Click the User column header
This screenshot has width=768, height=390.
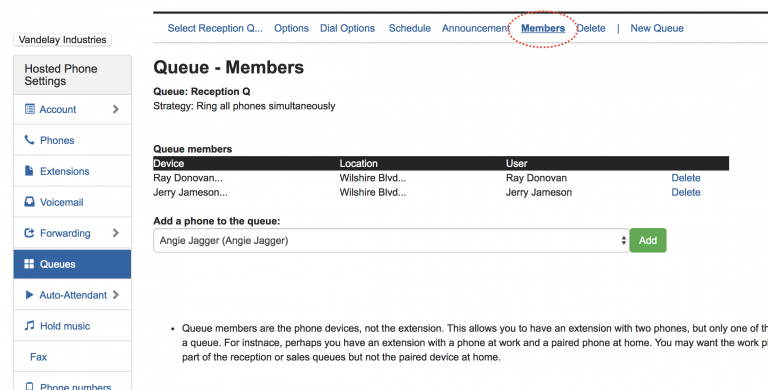click(517, 163)
